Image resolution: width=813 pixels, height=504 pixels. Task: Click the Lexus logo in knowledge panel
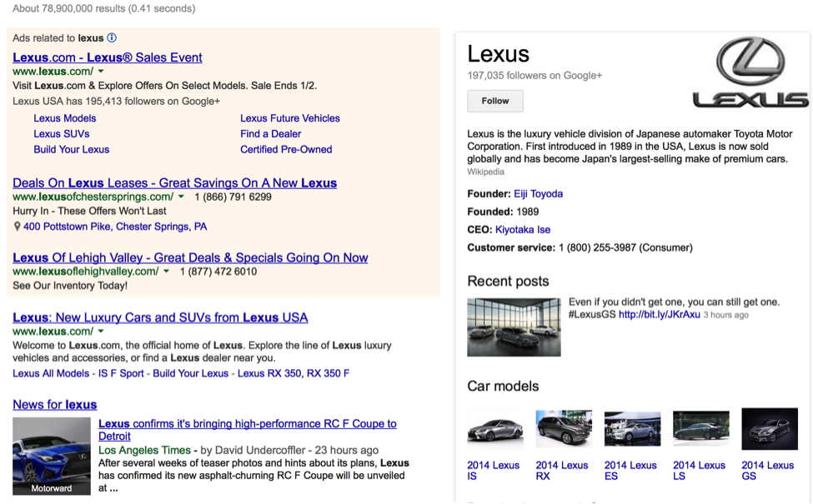750,72
